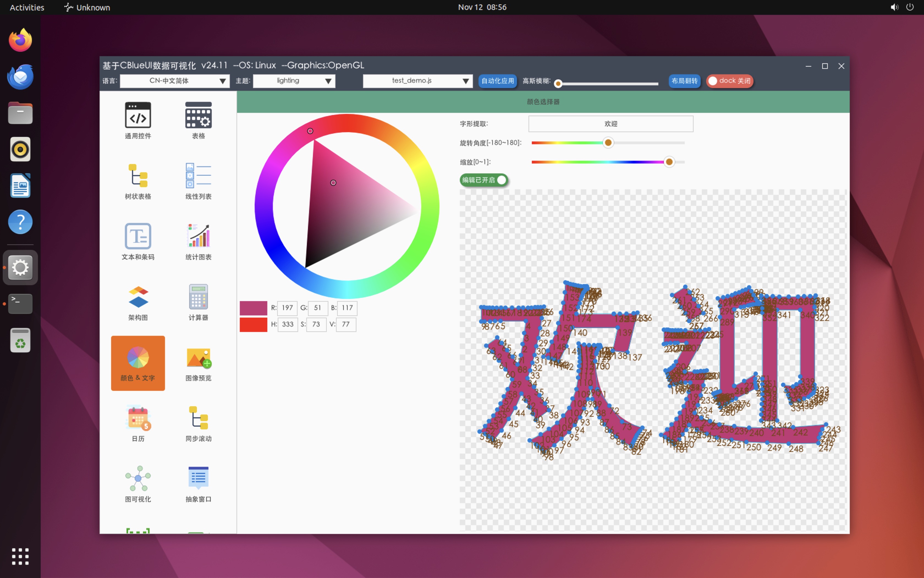Viewport: 924px width, 578px height.
Task: Open Rhythmbox music player in the dock
Action: pyautogui.click(x=20, y=149)
